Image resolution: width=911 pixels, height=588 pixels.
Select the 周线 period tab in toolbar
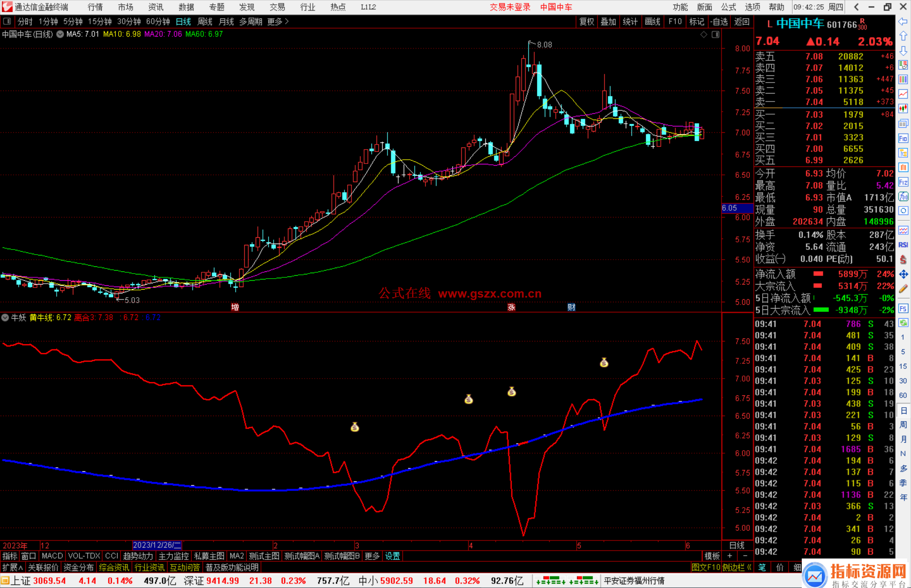point(205,21)
